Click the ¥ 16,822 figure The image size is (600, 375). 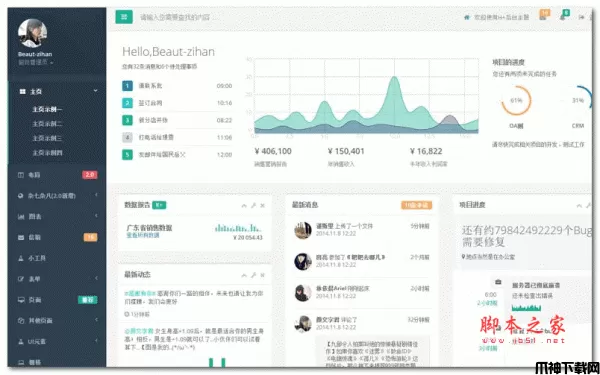[x=426, y=151]
